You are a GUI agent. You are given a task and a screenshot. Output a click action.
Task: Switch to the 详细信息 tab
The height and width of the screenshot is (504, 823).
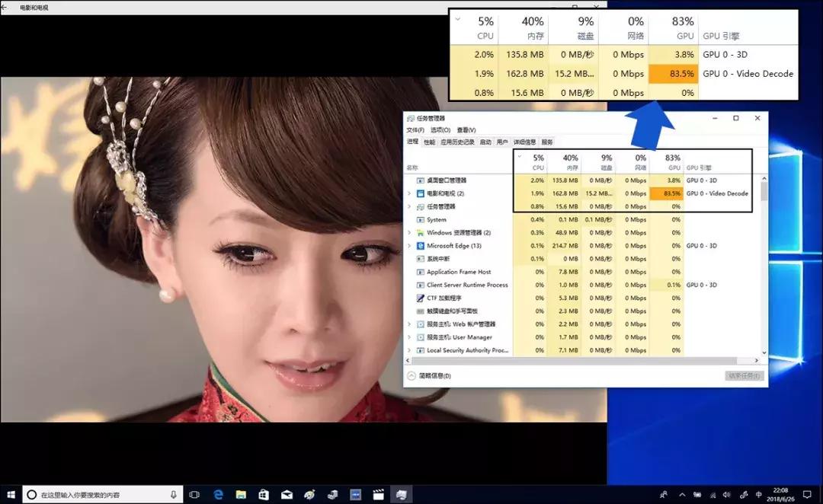(x=524, y=142)
